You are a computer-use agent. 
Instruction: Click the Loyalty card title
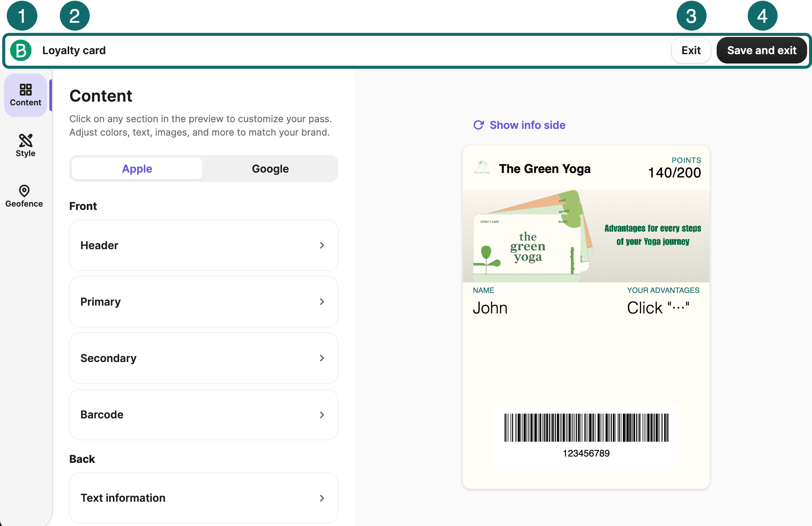click(74, 50)
